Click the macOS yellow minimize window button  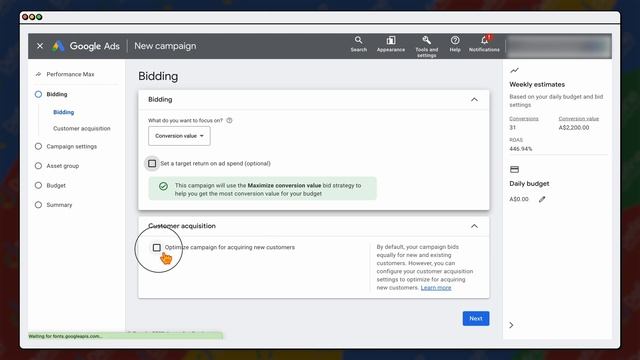click(x=32, y=17)
